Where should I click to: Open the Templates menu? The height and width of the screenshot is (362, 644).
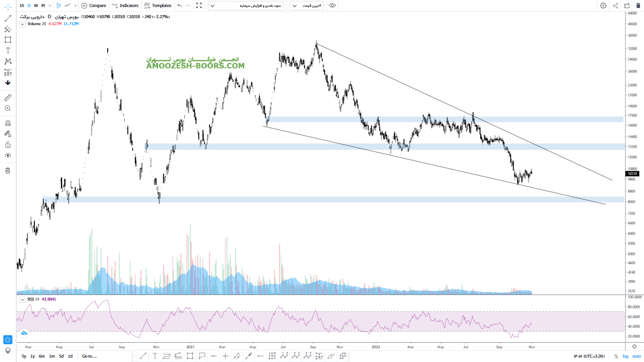pos(158,6)
